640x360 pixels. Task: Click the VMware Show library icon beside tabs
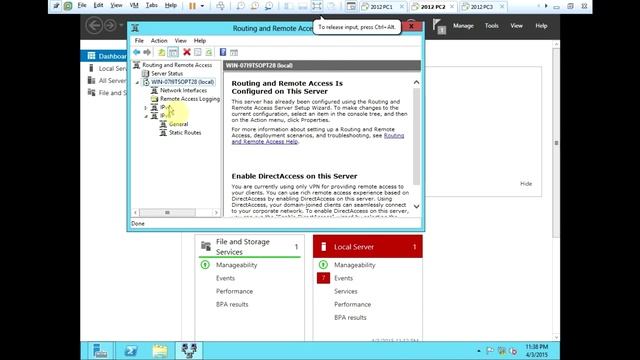point(351,6)
